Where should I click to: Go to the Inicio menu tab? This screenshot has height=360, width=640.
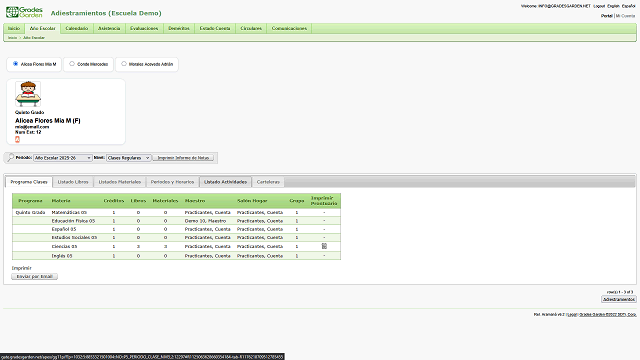[x=14, y=29]
